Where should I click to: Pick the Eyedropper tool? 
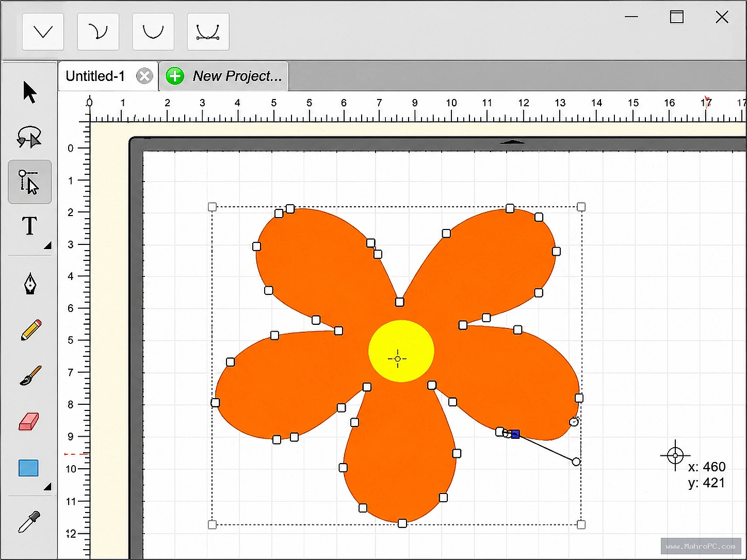[29, 522]
